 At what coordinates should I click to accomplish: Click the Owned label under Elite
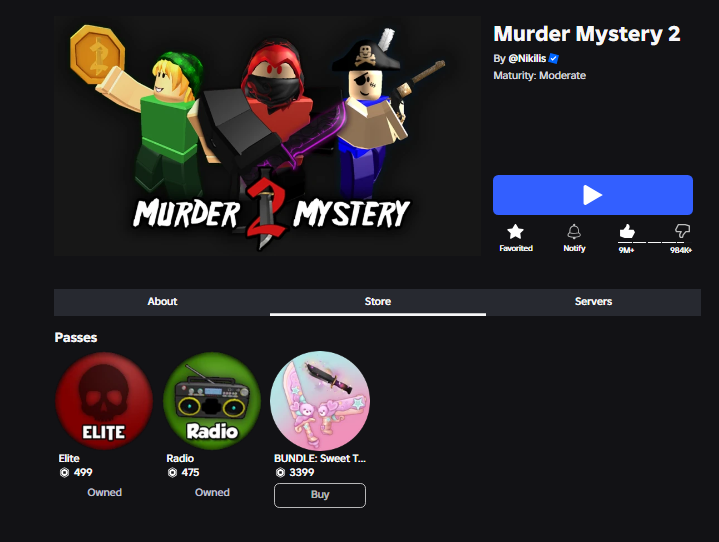click(105, 492)
